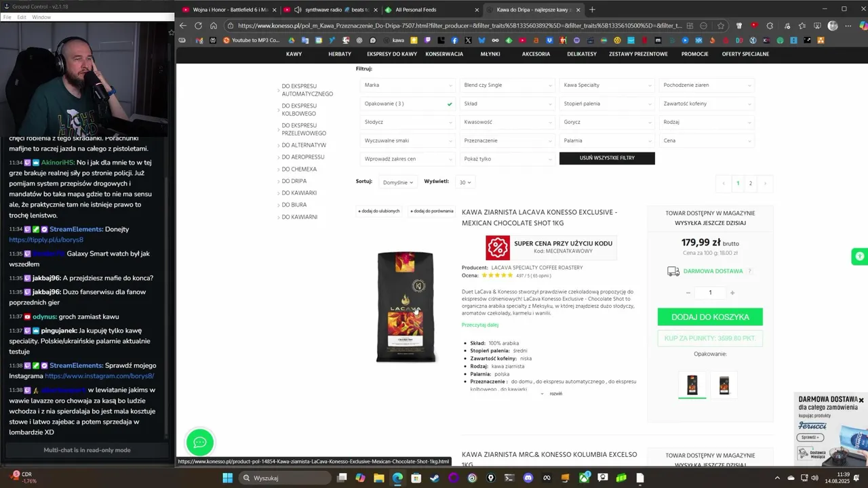
Task: Click the green circular side widget icon
Action: click(x=860, y=256)
